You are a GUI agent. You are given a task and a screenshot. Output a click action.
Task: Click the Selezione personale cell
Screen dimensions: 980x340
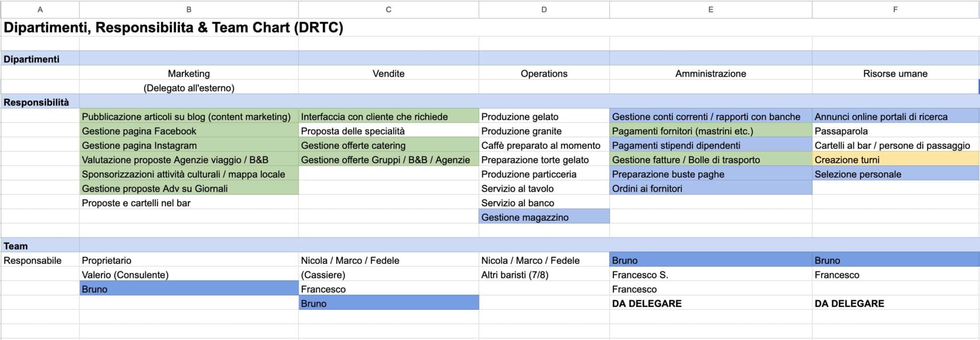click(895, 174)
